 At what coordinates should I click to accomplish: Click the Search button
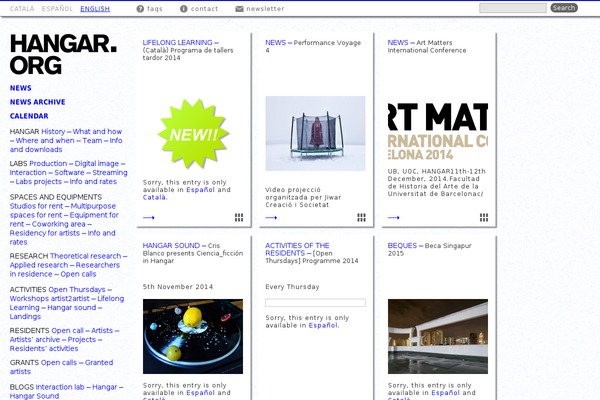[x=564, y=8]
